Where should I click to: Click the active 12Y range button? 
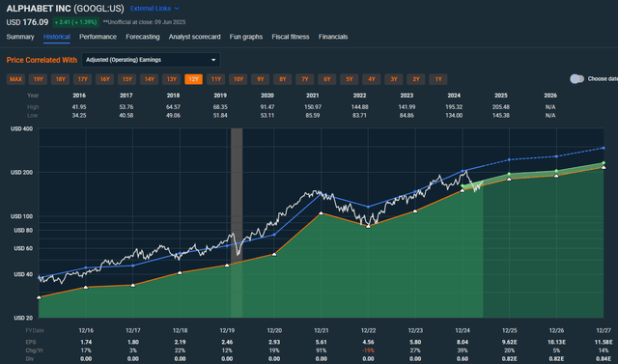pyautogui.click(x=193, y=79)
